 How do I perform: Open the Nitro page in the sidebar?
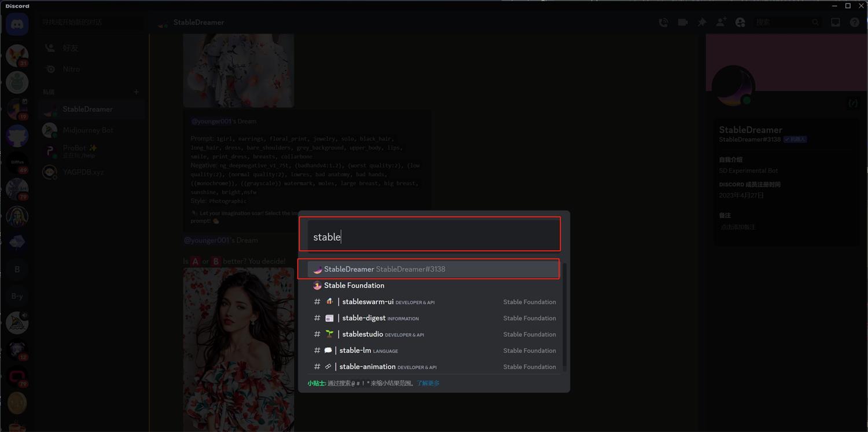point(91,69)
